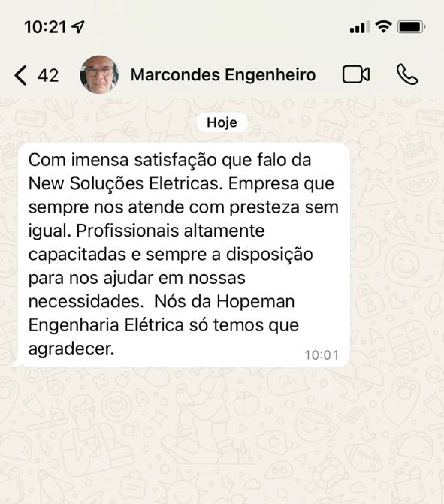444x504 pixels.
Task: Tap the battery indicator icon
Action: [x=412, y=27]
